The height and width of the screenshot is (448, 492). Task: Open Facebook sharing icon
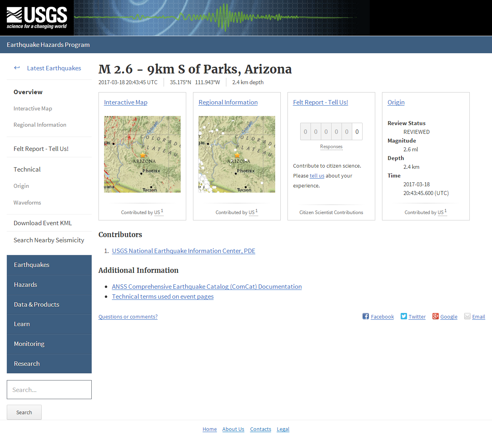tap(365, 316)
